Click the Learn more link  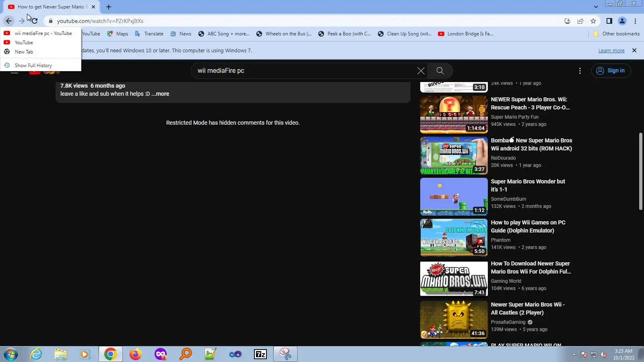click(x=611, y=51)
